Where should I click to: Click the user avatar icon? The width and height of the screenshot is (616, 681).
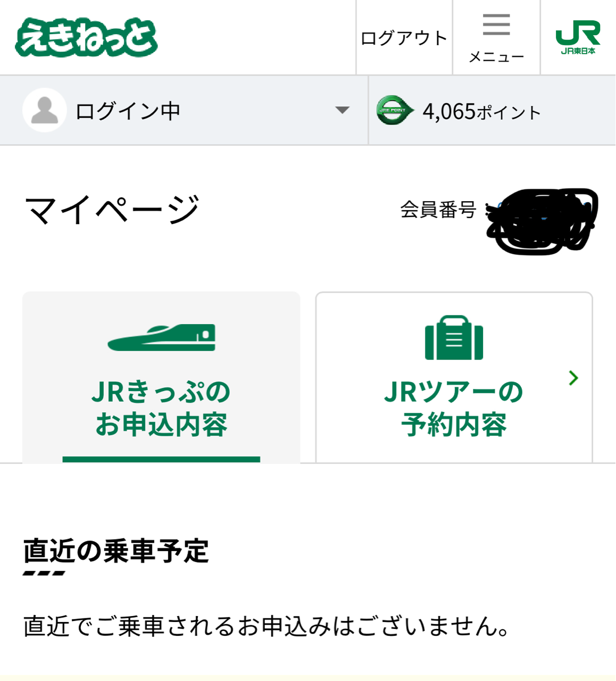click(45, 110)
